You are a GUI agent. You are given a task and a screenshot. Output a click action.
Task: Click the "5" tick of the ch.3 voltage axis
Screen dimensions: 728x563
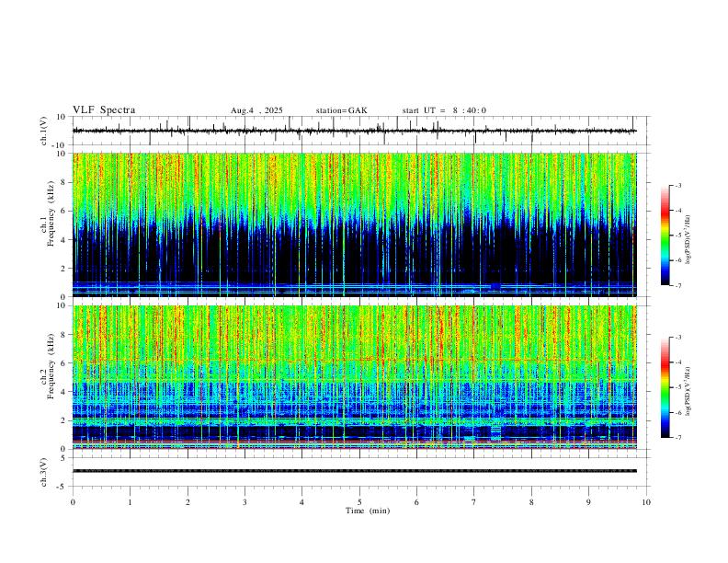tap(64, 458)
